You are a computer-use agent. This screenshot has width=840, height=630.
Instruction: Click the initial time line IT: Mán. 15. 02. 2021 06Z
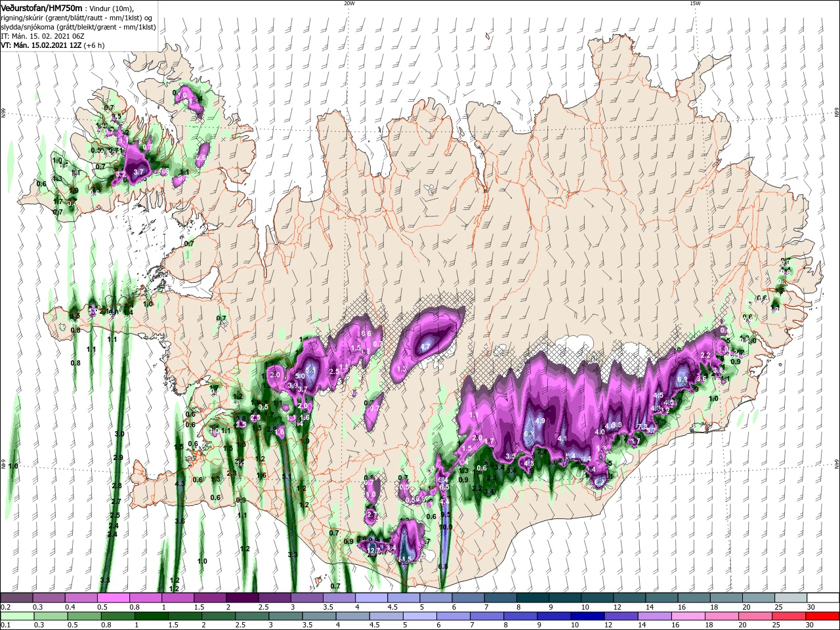tap(43, 36)
